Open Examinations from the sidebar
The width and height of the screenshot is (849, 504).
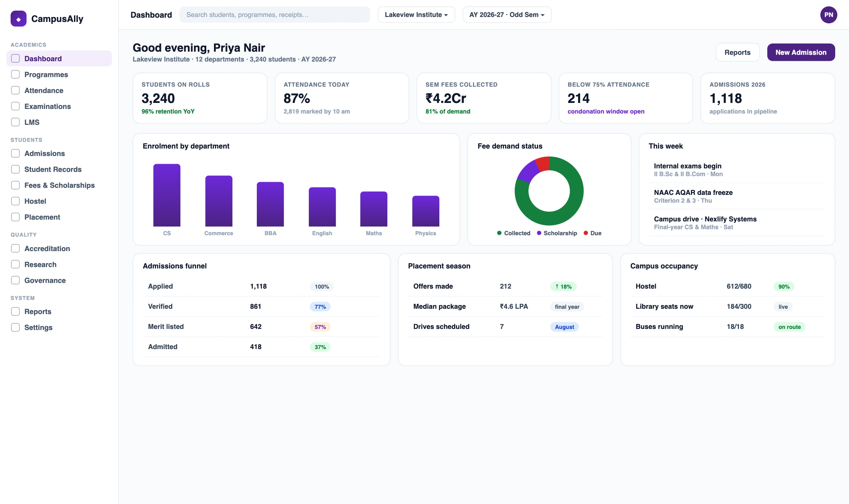coord(59,106)
